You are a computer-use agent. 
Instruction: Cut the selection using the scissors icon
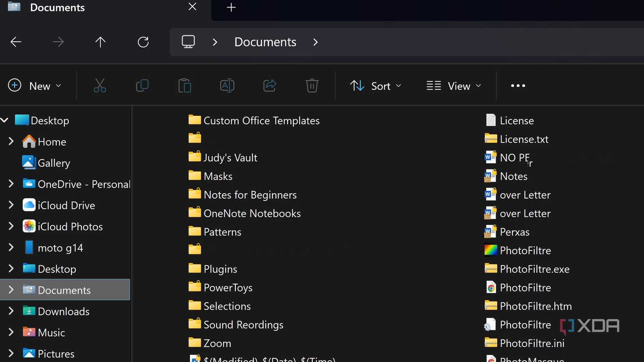click(100, 85)
